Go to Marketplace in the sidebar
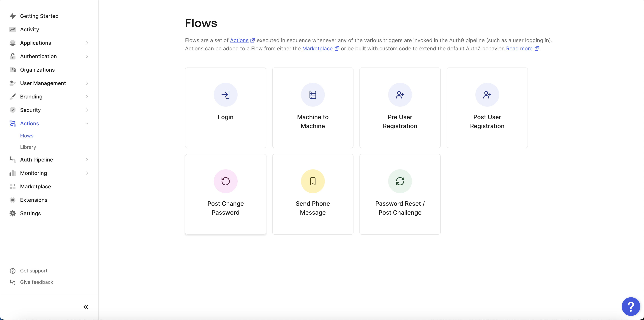Image resolution: width=644 pixels, height=320 pixels. pyautogui.click(x=35, y=186)
